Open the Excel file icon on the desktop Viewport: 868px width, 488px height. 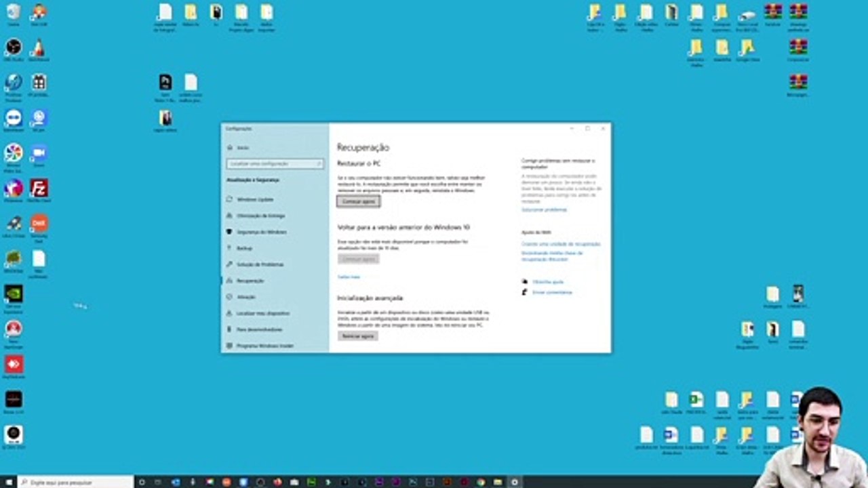696,399
